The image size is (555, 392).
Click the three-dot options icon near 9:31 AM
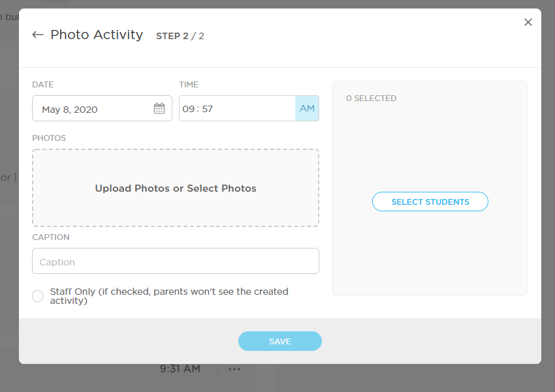234,369
